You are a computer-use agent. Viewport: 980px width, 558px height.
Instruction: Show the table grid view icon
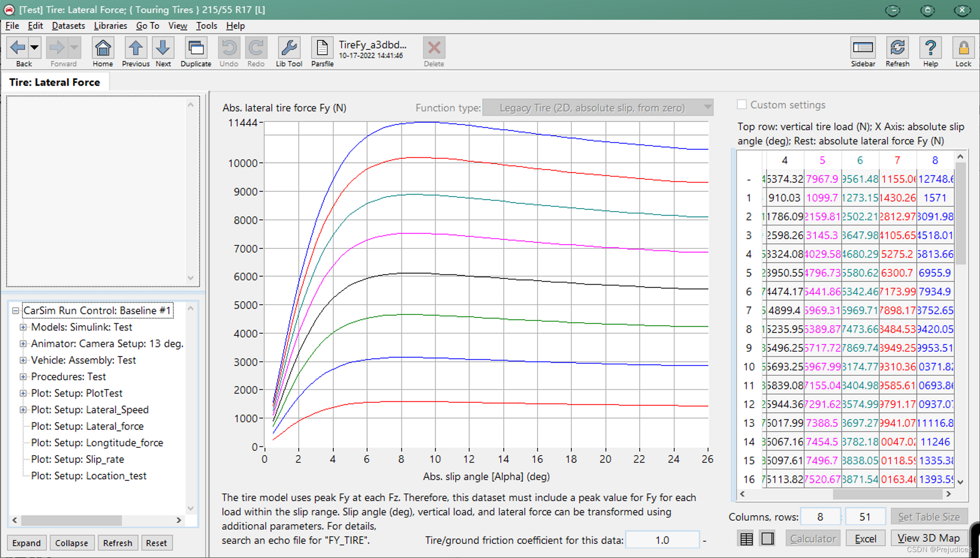click(746, 539)
